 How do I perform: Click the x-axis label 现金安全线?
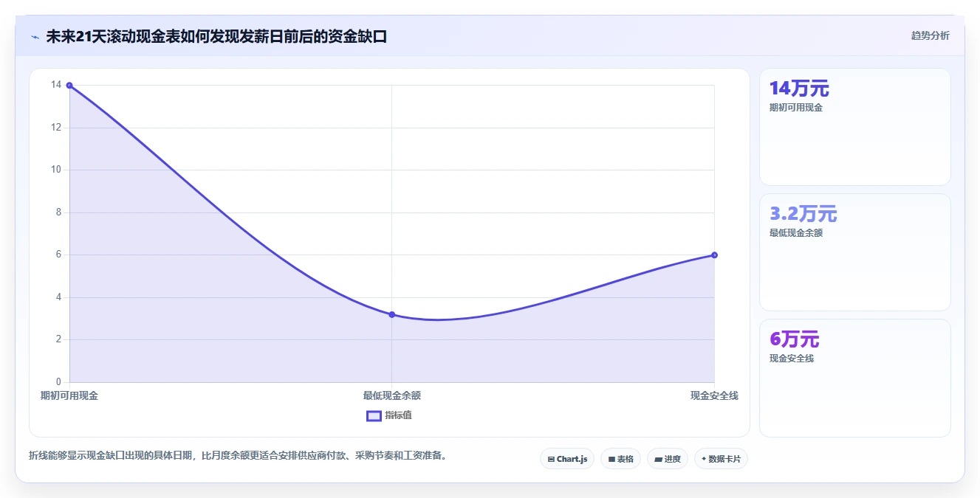click(714, 395)
